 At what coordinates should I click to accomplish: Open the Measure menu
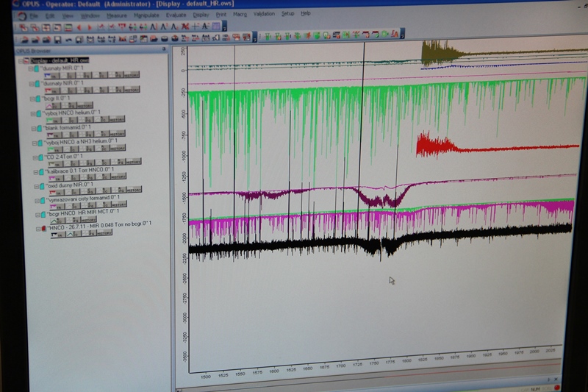tap(117, 15)
